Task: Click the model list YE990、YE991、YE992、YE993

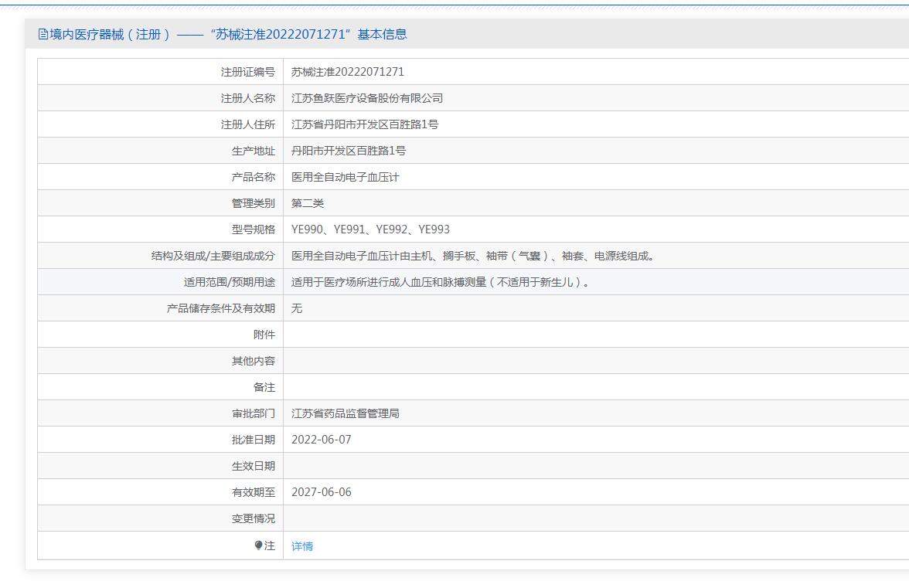Action: (x=370, y=229)
